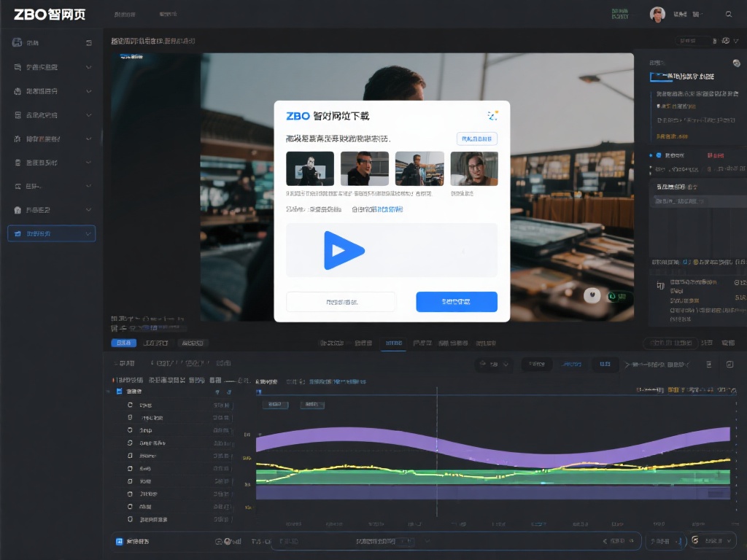Click the green circular icon on video preview

(x=613, y=296)
